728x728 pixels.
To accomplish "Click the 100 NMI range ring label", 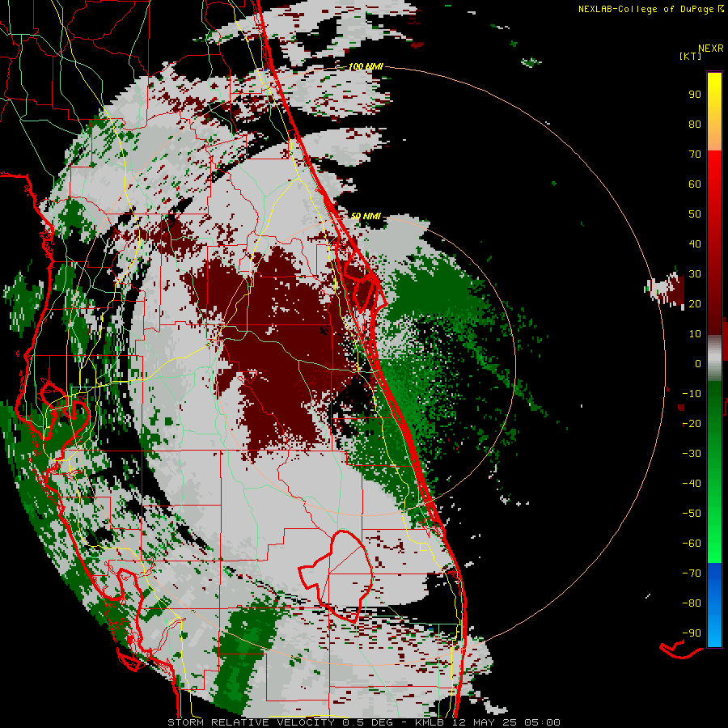I will coord(366,66).
